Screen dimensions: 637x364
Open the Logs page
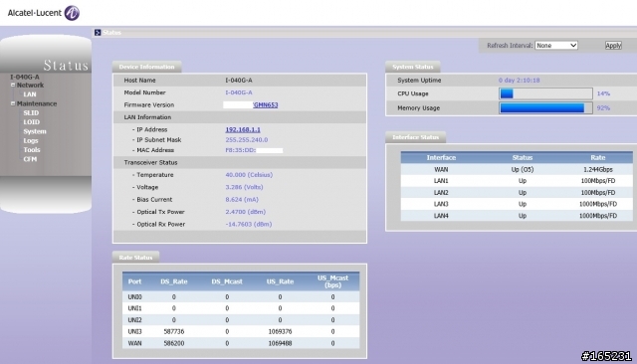[x=31, y=141]
